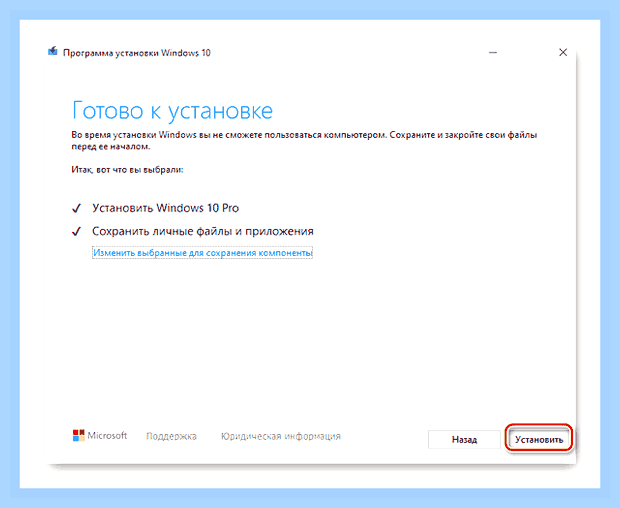Screen dimensions: 620x508
Task: Click checkmark beside Сохранить личные файлы
Action: click(x=76, y=231)
